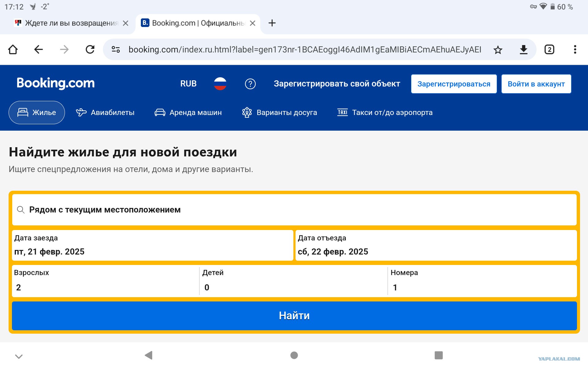Image resolution: width=588 pixels, height=368 pixels.
Task: Click the 'Найти' search button
Action: tap(294, 316)
